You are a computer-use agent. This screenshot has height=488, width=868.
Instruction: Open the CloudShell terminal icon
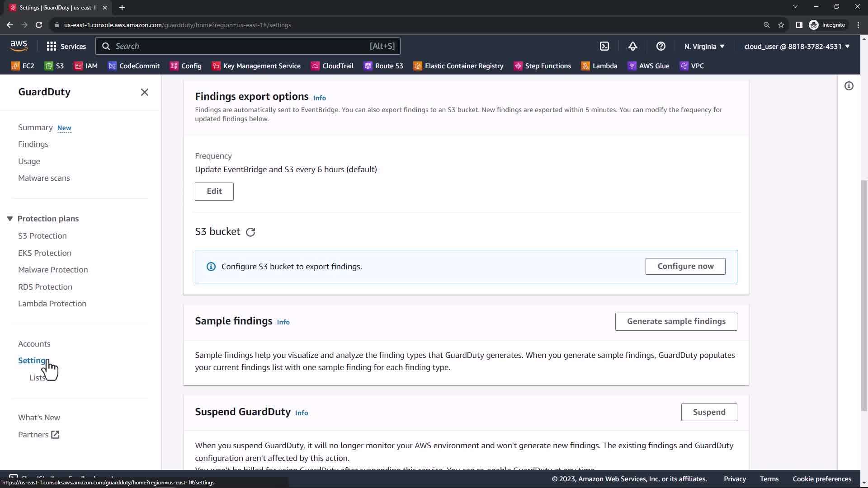coord(604,46)
